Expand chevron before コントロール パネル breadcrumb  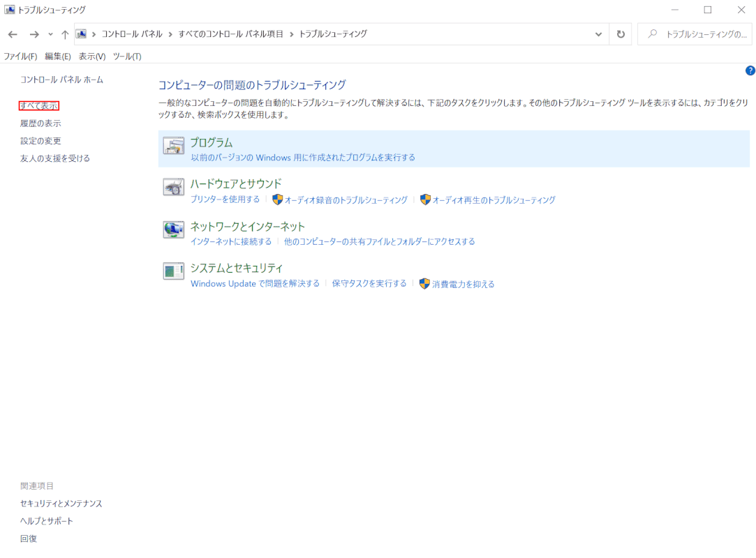click(94, 34)
